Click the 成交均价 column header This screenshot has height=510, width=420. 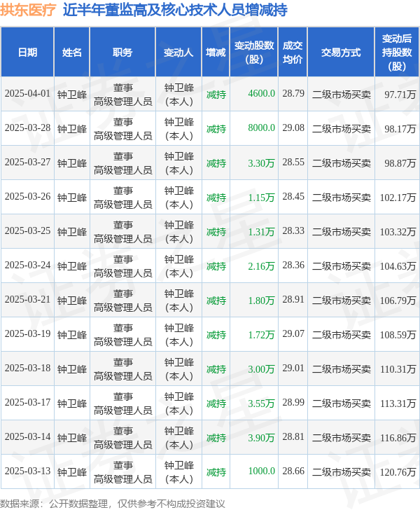click(x=293, y=52)
